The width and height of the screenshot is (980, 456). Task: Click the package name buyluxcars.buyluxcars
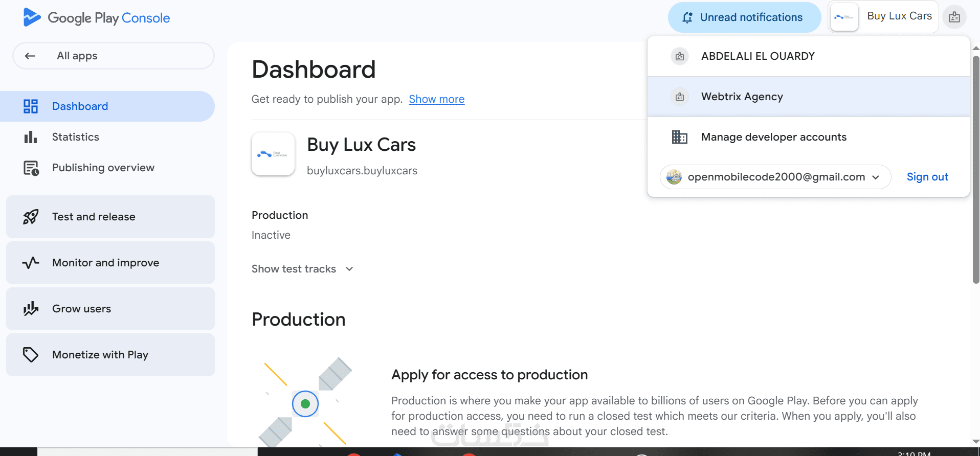point(362,171)
